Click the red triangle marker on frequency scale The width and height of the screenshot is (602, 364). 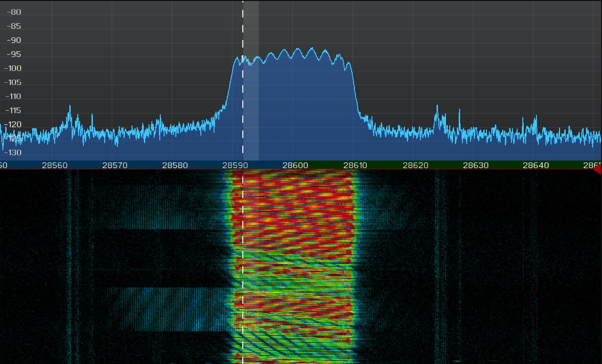(x=597, y=169)
